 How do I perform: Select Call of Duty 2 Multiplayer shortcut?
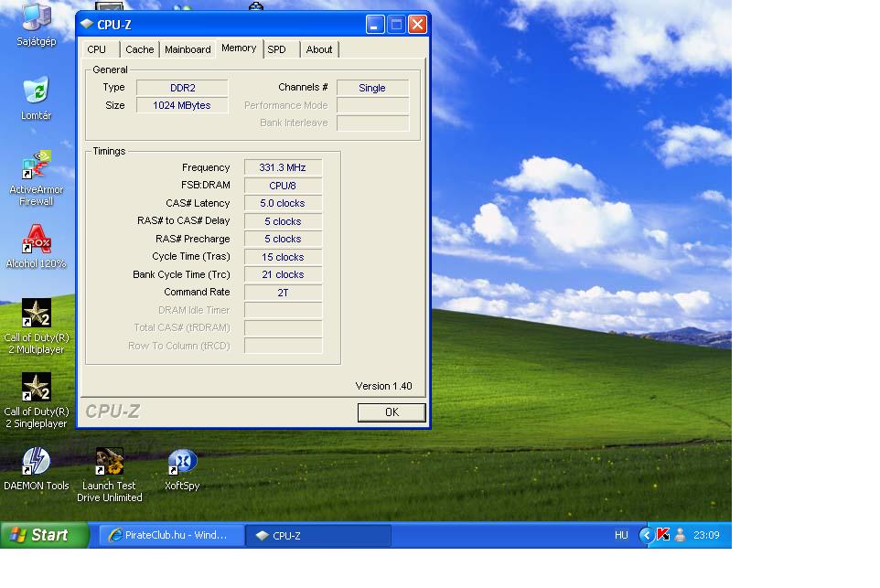click(x=37, y=326)
